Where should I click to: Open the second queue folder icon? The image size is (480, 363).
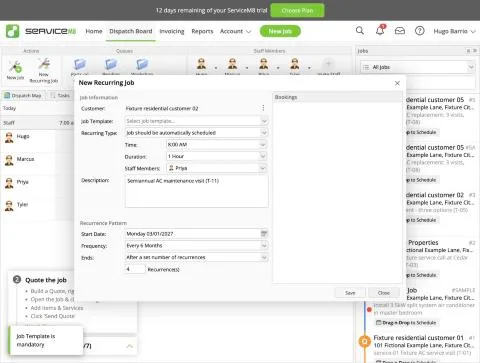click(111, 64)
